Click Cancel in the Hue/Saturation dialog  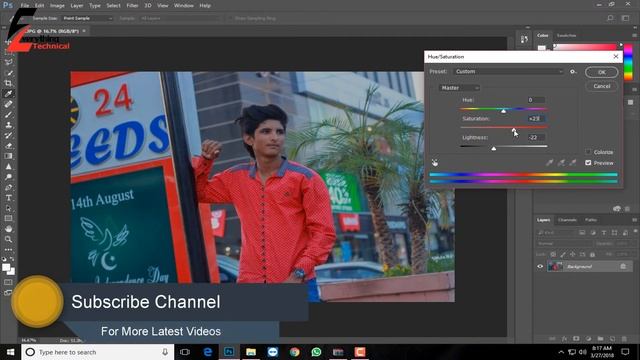pos(602,86)
